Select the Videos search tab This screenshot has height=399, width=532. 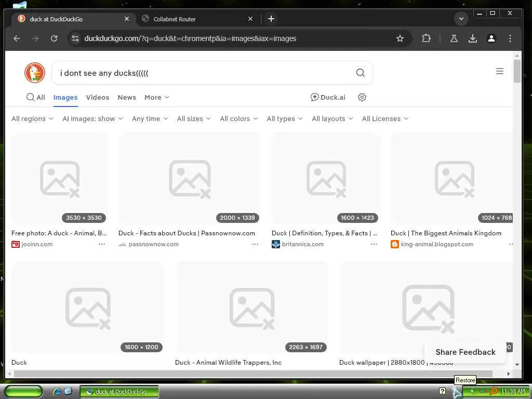(98, 97)
